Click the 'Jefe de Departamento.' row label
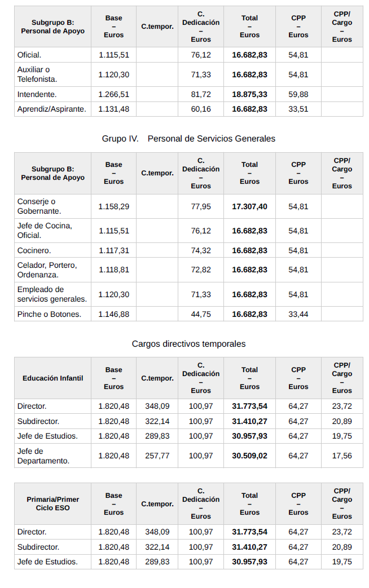 tap(43, 456)
